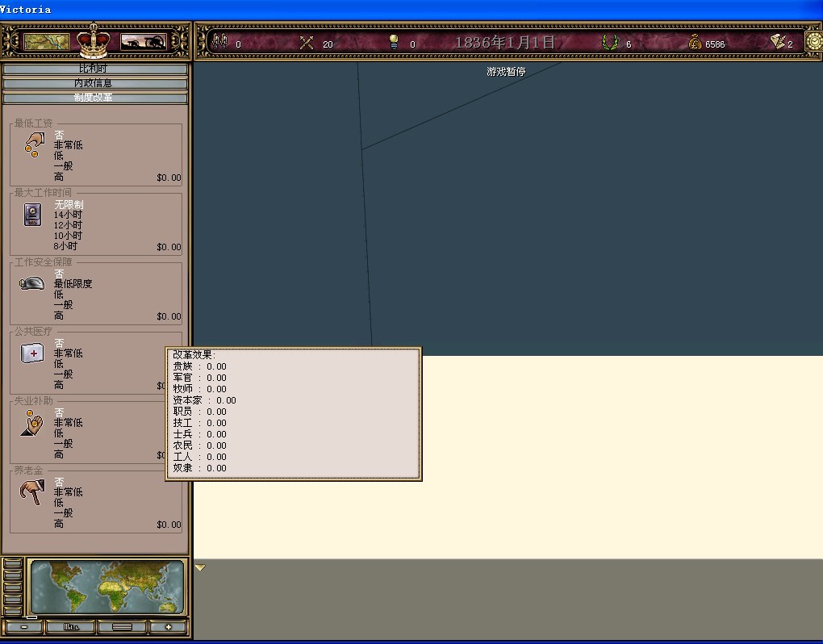The height and width of the screenshot is (644, 823).
Task: Click the minimum wage coins icon
Action: click(33, 145)
